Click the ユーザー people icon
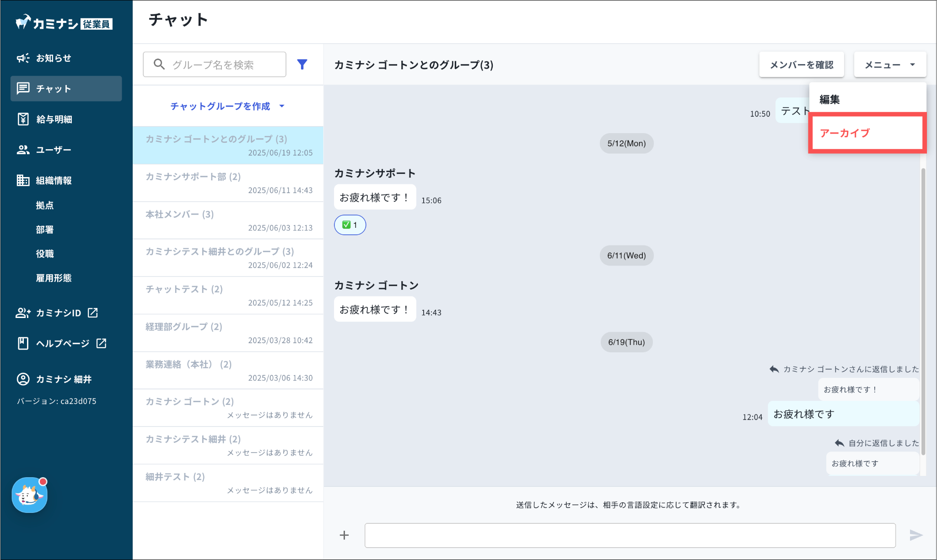Image resolution: width=937 pixels, height=560 pixels. (23, 150)
